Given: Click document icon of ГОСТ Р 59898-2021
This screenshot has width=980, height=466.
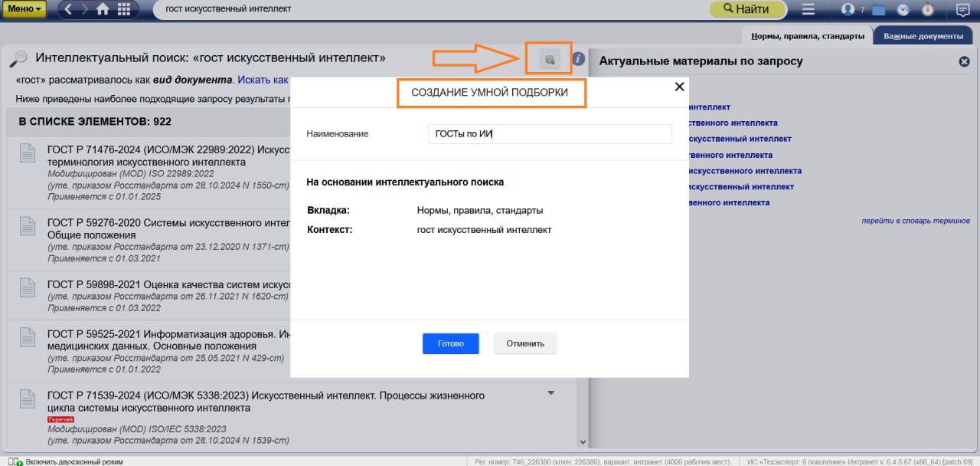Looking at the screenshot, I should point(28,287).
